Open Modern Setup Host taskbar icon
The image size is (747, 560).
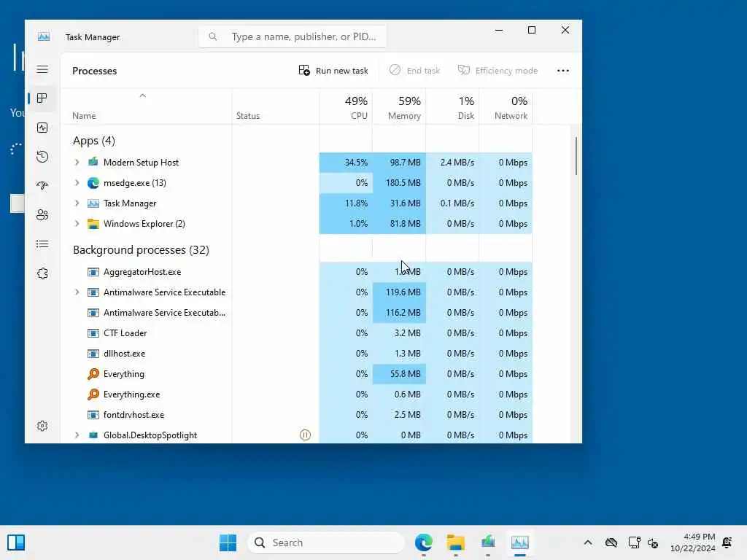coord(488,542)
